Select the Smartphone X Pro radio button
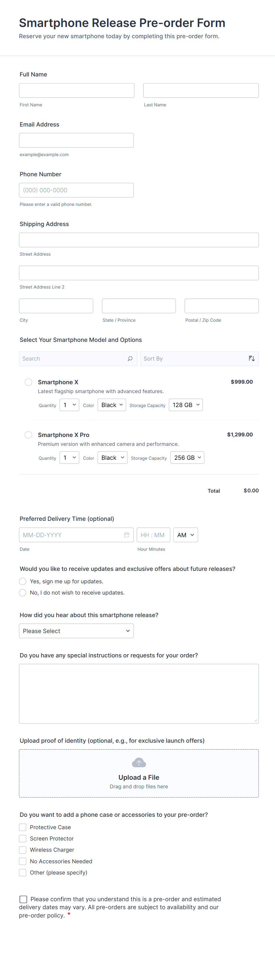275x980 pixels. point(28,435)
